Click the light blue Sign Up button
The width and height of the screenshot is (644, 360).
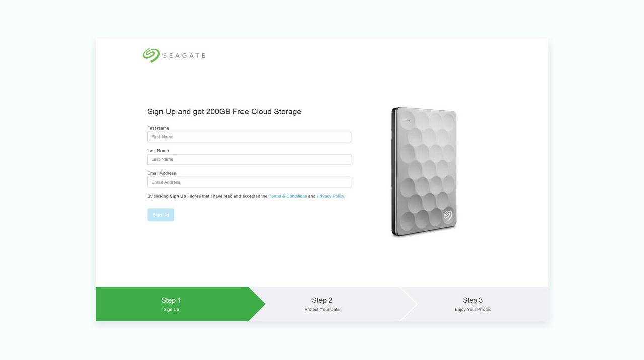160,215
